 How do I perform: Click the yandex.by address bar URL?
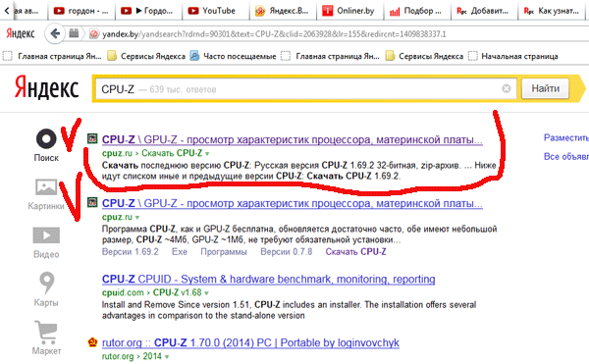[274, 34]
